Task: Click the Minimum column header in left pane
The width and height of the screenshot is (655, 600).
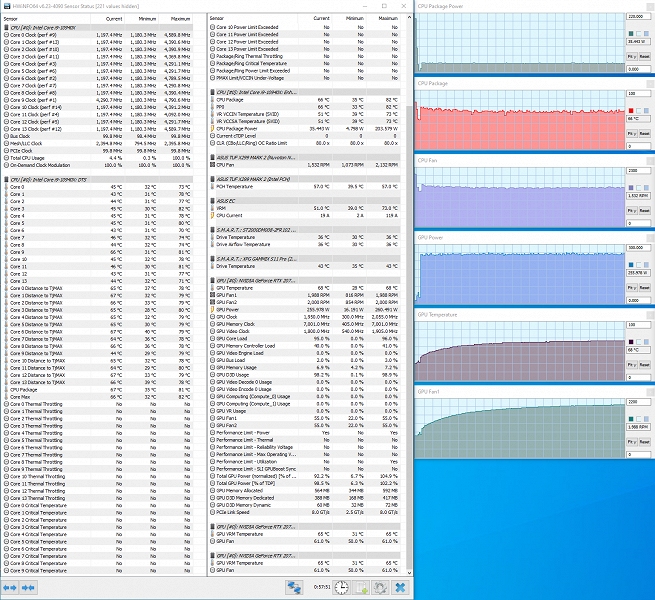Action: click(141, 19)
